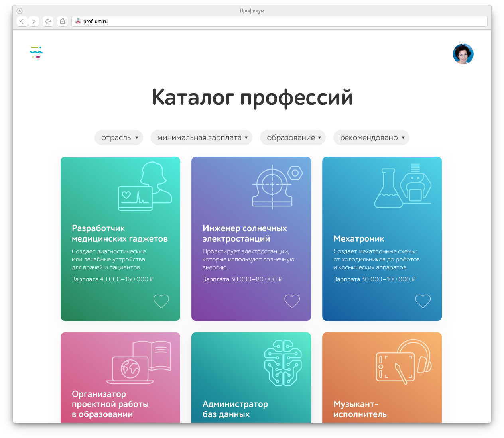This screenshot has width=504, height=438.
Task: Expand the образование filter
Action: pyautogui.click(x=293, y=138)
